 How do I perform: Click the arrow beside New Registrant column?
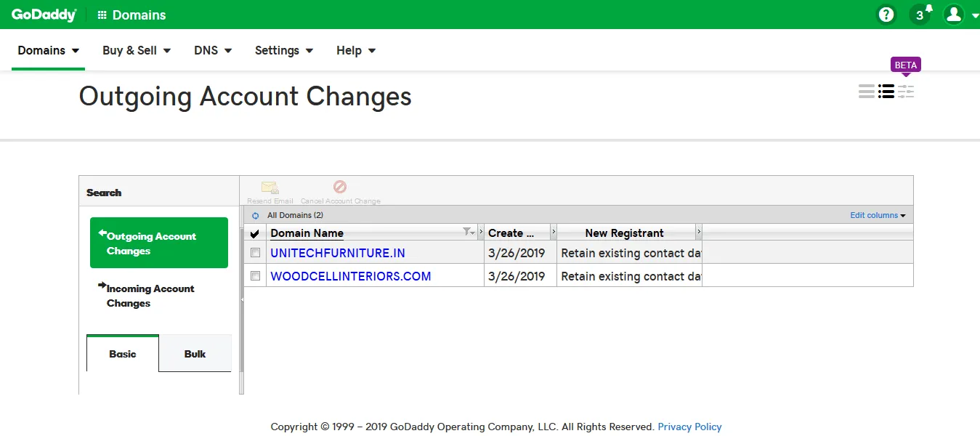(x=699, y=233)
